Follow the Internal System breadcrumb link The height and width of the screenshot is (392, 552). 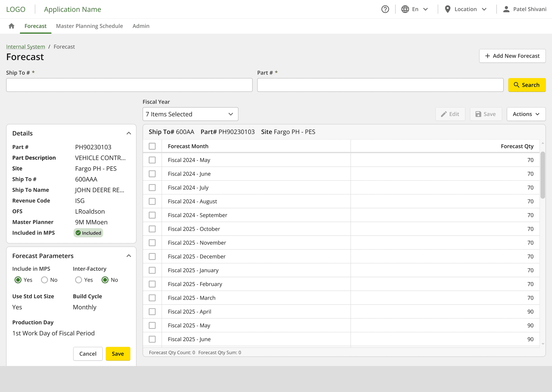26,47
